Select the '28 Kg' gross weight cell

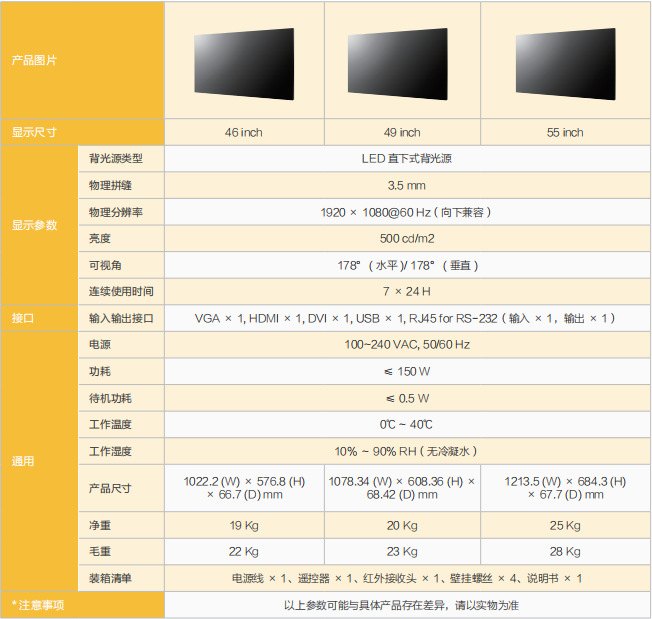(566, 552)
